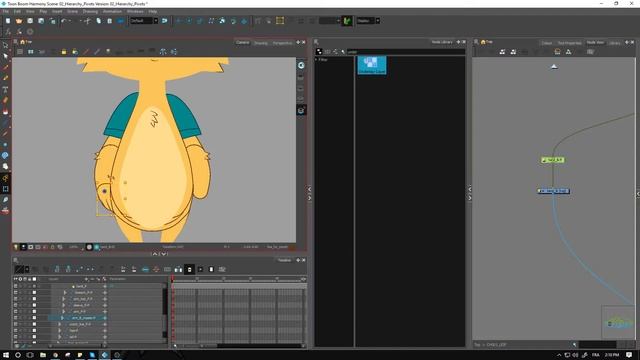Open the Edit menu
640x360 pixels.
17,11
